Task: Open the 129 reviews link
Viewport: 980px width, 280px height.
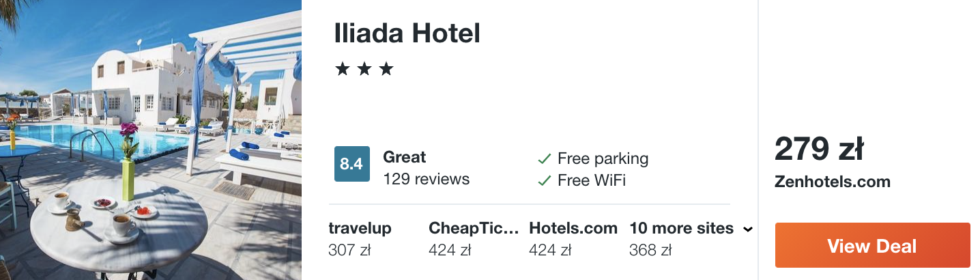Action: point(426,179)
